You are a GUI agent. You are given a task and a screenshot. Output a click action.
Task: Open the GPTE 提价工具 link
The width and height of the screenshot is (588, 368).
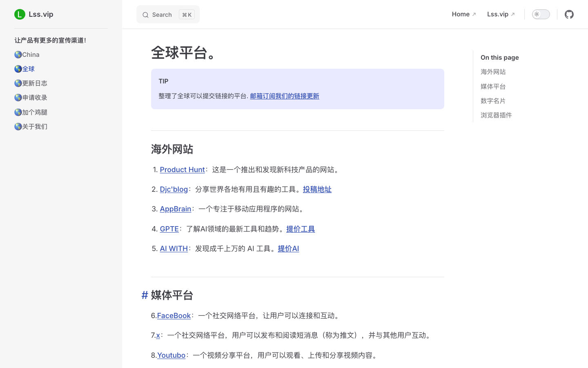pyautogui.click(x=301, y=229)
